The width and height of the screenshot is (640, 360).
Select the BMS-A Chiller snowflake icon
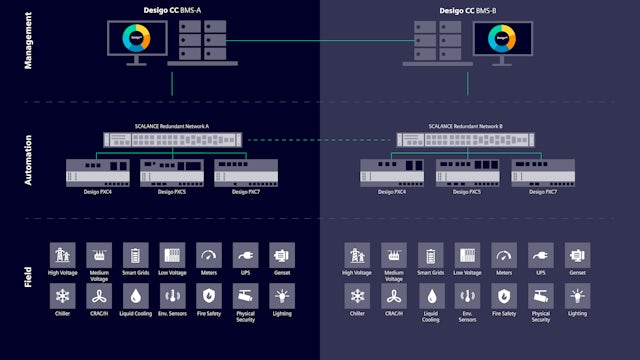pyautogui.click(x=62, y=296)
